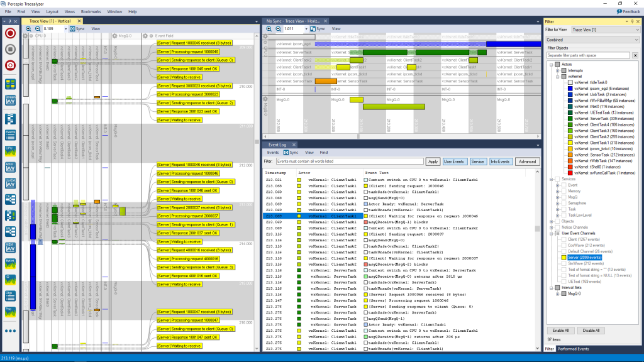
Task: Open the Stream view icon in sidebar
Action: [x=10, y=100]
